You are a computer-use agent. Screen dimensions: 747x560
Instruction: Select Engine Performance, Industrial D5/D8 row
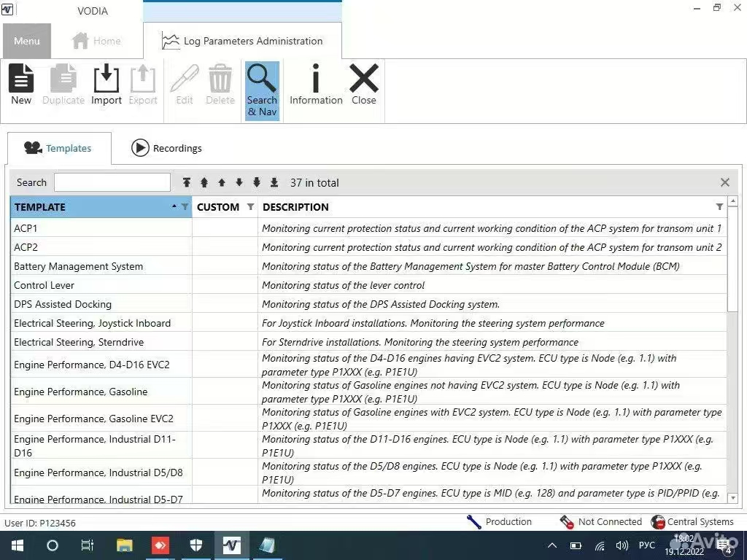[x=368, y=472]
